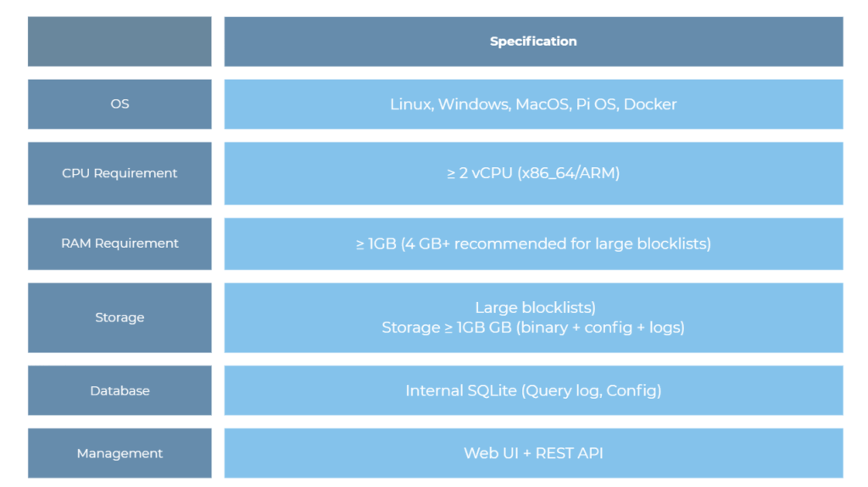Select the Management row label

coord(120,453)
